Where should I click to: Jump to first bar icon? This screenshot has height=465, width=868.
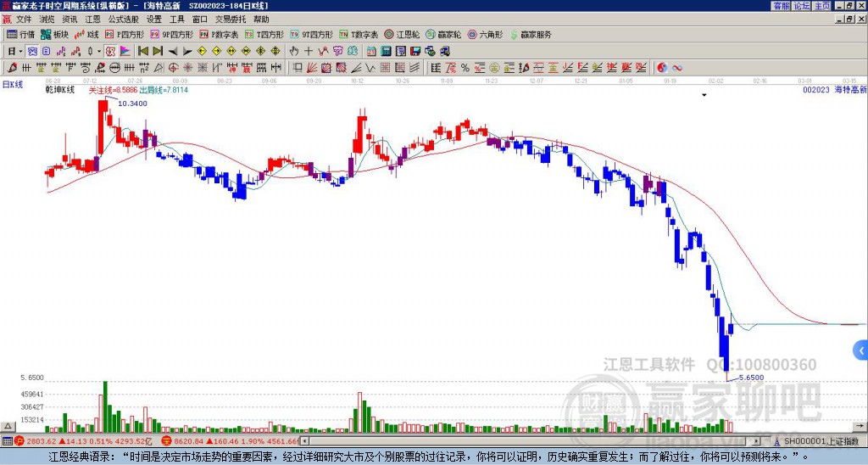142,51
